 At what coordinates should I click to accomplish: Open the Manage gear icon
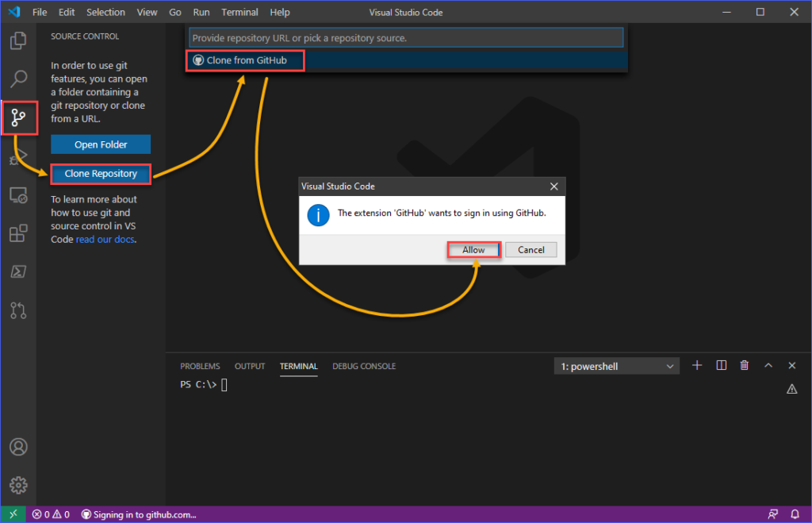(18, 485)
